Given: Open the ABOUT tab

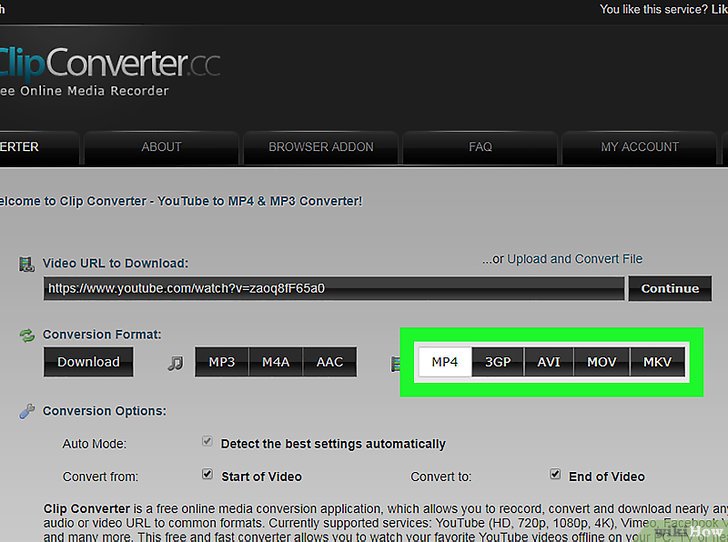Looking at the screenshot, I should [161, 147].
